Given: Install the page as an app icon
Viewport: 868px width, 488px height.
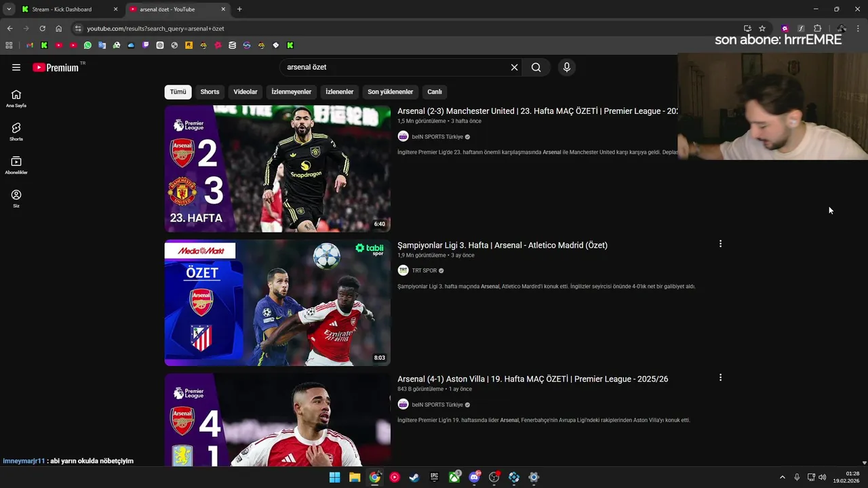Looking at the screenshot, I should (x=747, y=28).
